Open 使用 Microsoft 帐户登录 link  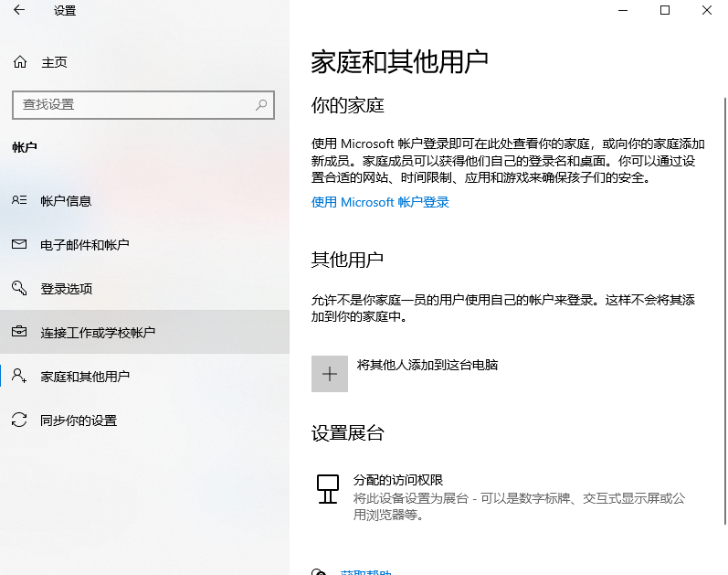click(380, 202)
